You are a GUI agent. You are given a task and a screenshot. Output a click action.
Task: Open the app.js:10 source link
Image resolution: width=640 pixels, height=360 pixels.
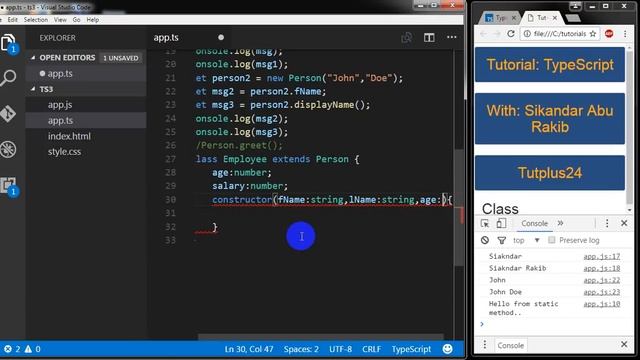602,304
